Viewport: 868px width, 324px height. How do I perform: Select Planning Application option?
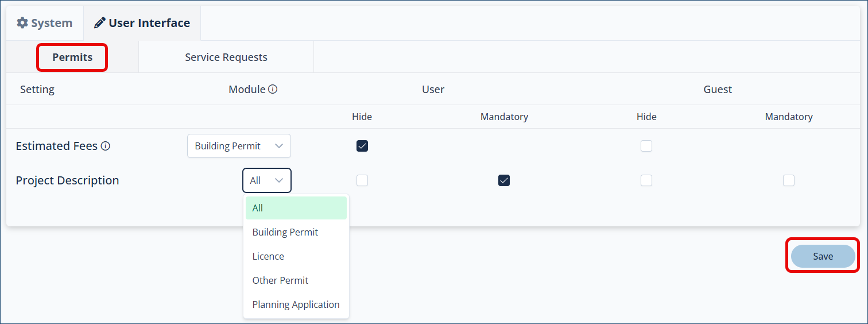click(296, 304)
